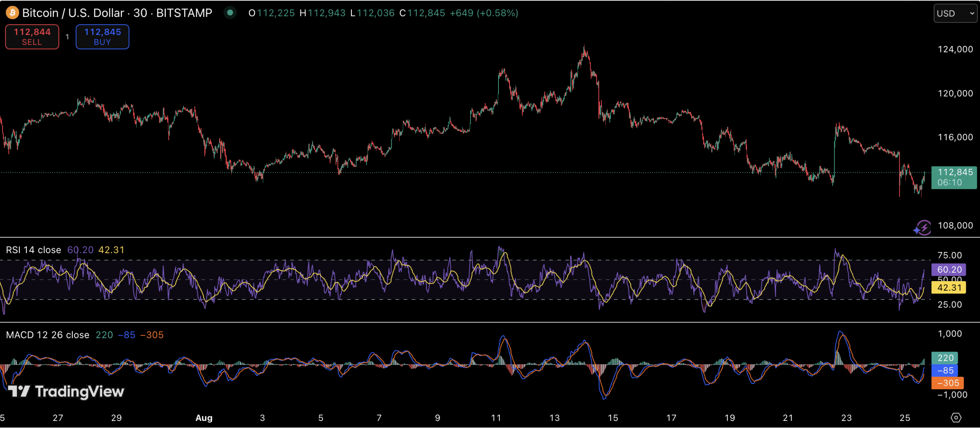Click the TradingView logo
980x429 pixels.
coord(66,391)
